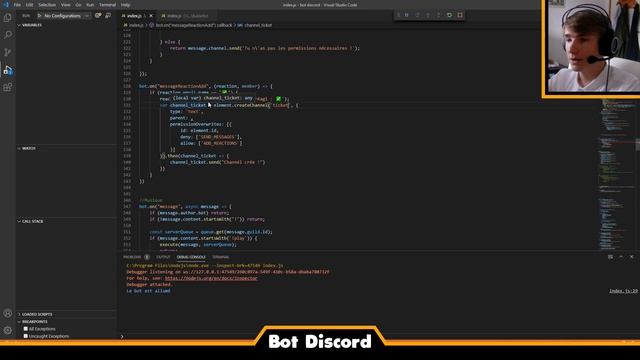The height and width of the screenshot is (360, 640).
Task: Open the nodejs.org inspector docs link
Action: (x=211, y=278)
